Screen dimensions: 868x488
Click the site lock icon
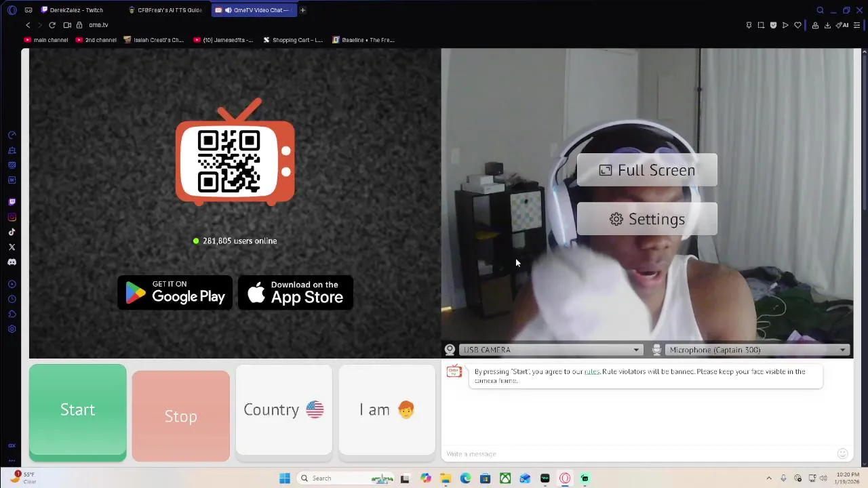79,25
